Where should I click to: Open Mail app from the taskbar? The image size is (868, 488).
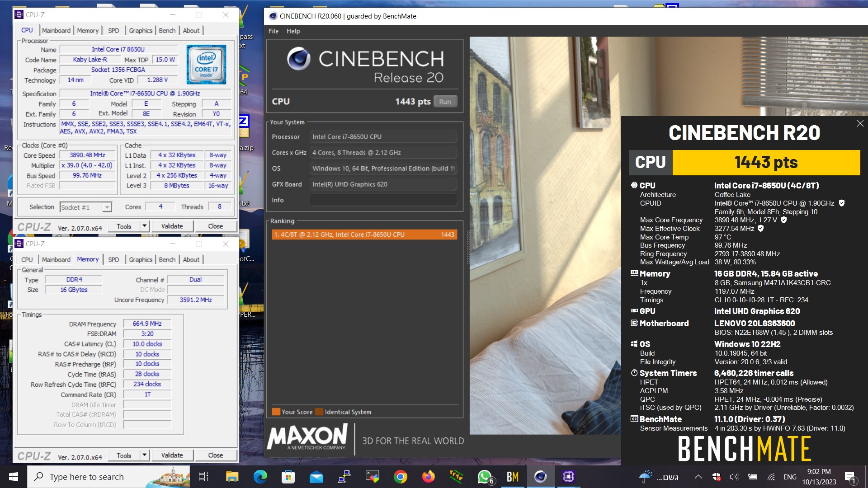[316, 477]
